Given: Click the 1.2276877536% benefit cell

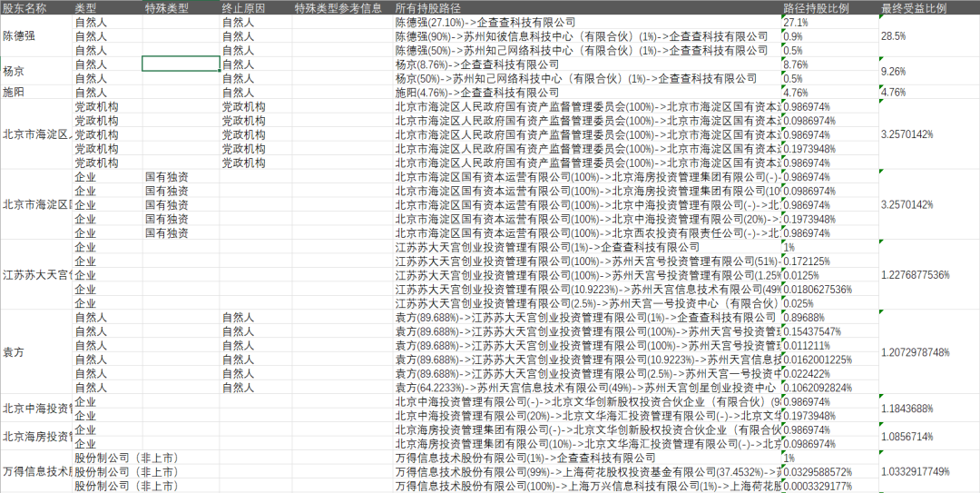Looking at the screenshot, I should tap(929, 275).
